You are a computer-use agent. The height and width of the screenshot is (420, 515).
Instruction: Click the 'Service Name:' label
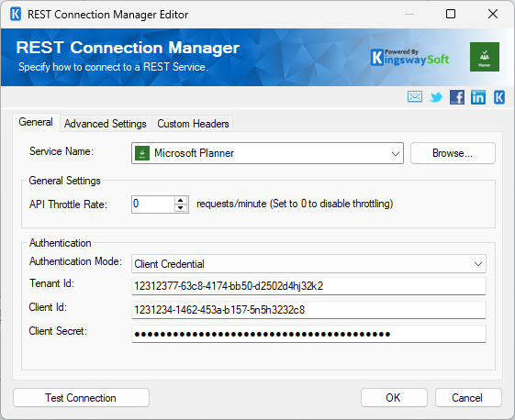point(62,151)
